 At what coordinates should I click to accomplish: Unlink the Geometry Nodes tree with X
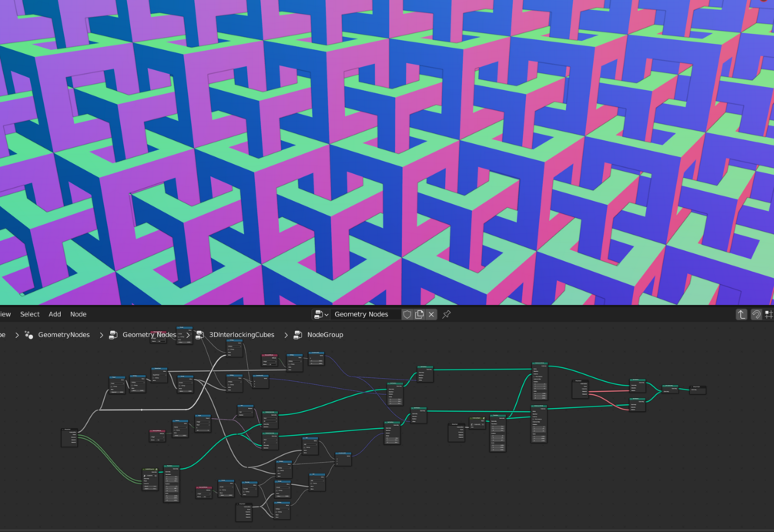click(431, 314)
